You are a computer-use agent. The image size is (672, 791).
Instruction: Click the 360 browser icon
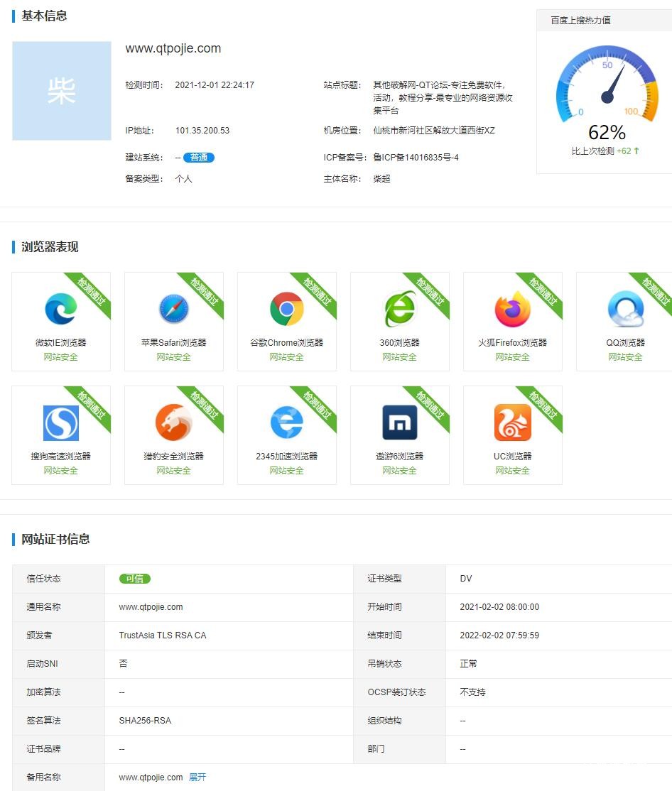pyautogui.click(x=399, y=308)
